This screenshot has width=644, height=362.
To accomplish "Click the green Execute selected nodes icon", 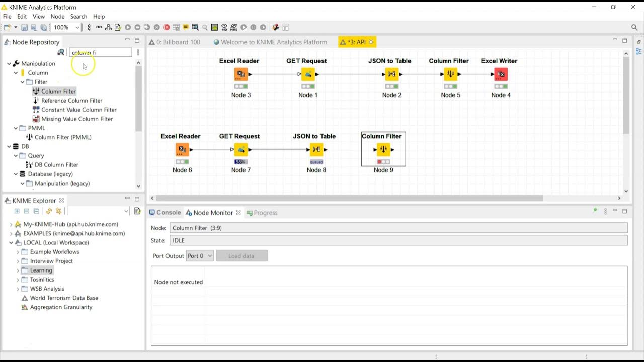I will (128, 27).
